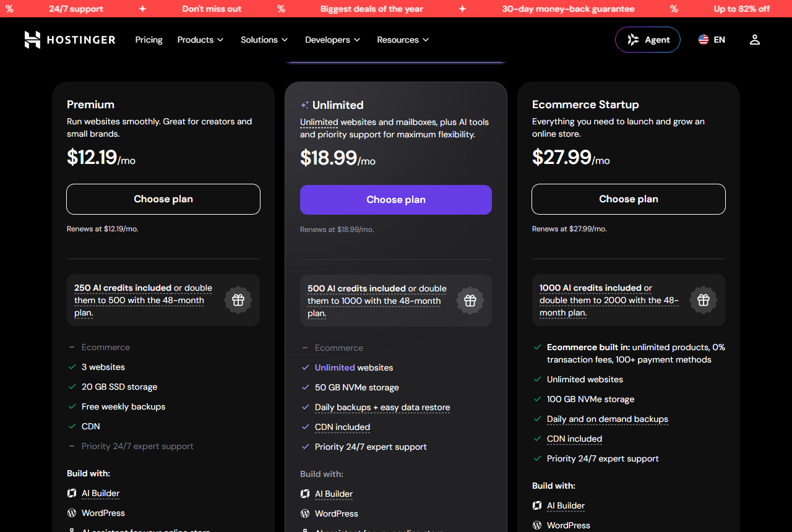Click the AI Builder icon in Unlimited plan
792x532 pixels.
(305, 494)
